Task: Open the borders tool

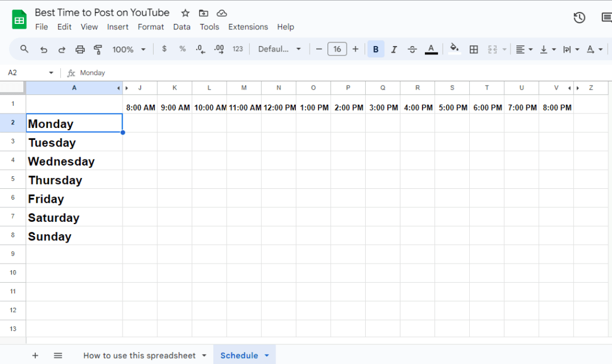Action: (x=474, y=50)
